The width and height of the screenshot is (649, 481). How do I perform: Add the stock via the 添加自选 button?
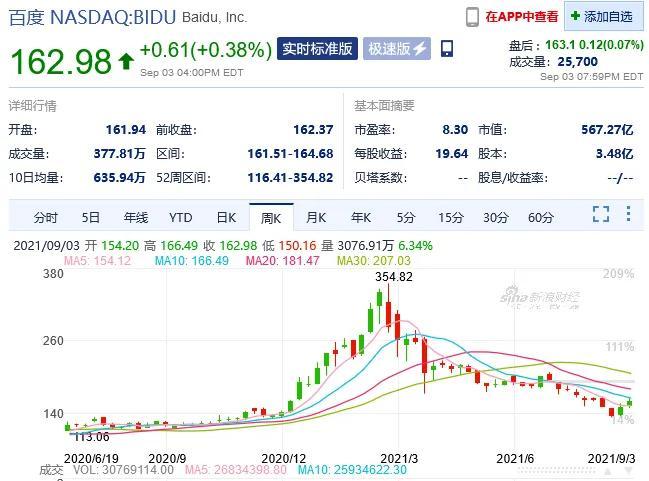coord(604,17)
